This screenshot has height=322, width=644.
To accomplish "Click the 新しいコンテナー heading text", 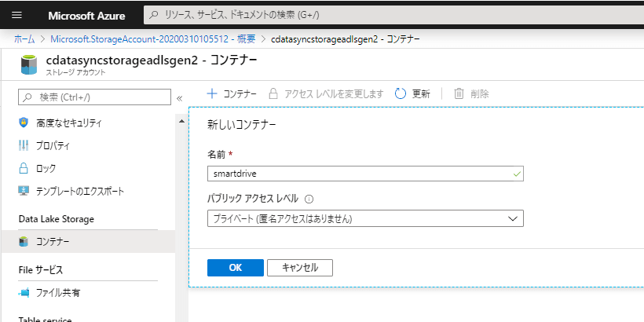I will pos(242,125).
